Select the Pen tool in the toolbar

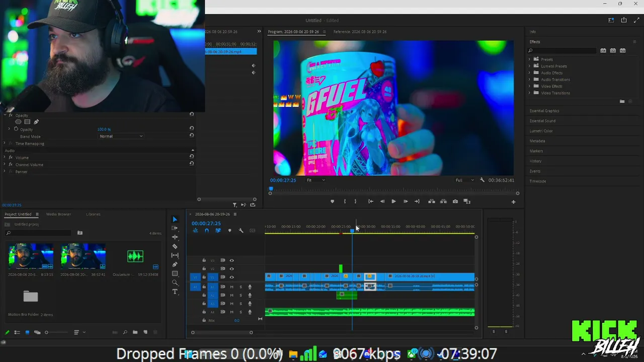[175, 264]
